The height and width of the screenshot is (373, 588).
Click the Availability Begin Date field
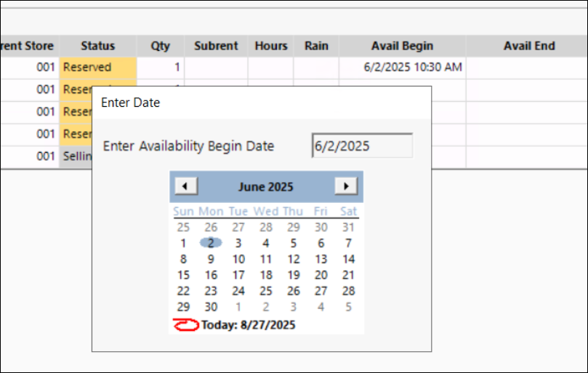[361, 145]
